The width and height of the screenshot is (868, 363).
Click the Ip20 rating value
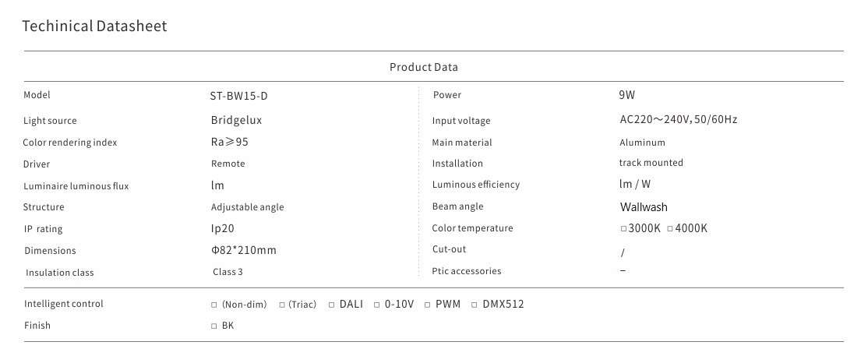[x=222, y=229]
